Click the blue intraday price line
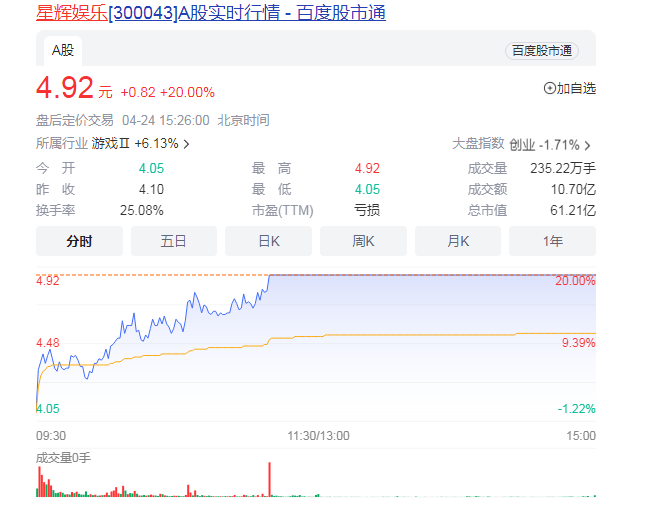Viewport: 654px width, 506px height. (190, 301)
